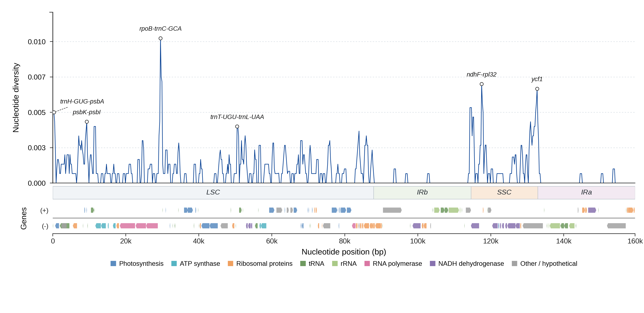The image size is (644, 313).
Task: Click the IRb region bar
Action: click(x=422, y=193)
